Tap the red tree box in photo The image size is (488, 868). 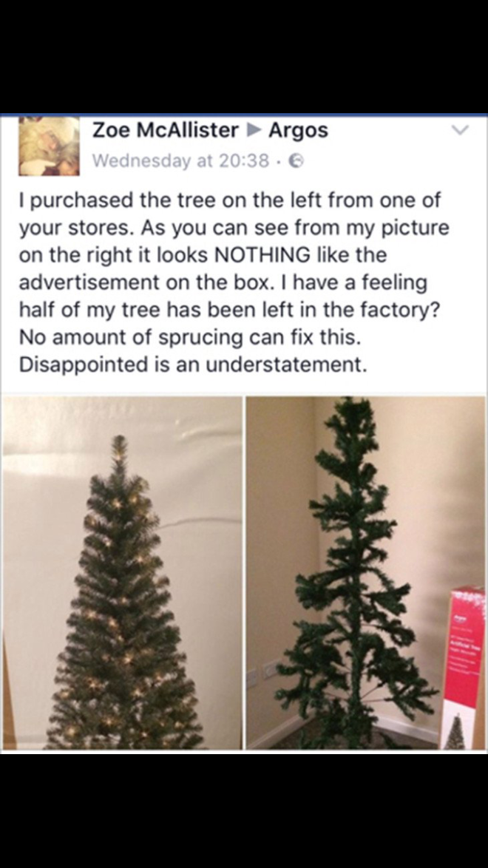pos(464,668)
